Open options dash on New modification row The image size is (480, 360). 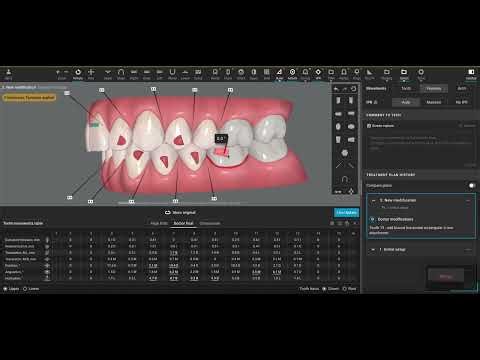click(x=468, y=200)
